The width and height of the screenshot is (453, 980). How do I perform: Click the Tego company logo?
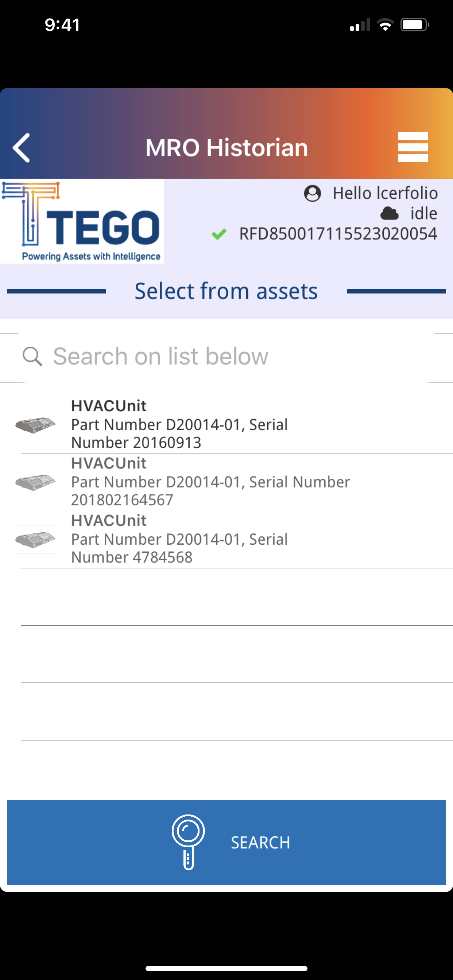point(82,222)
